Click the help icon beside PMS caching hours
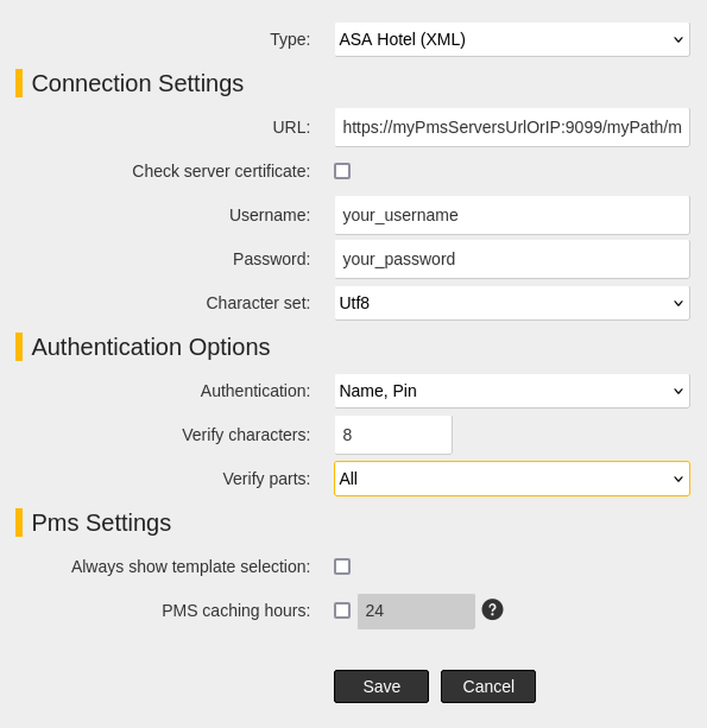Image resolution: width=707 pixels, height=728 pixels. 492,610
